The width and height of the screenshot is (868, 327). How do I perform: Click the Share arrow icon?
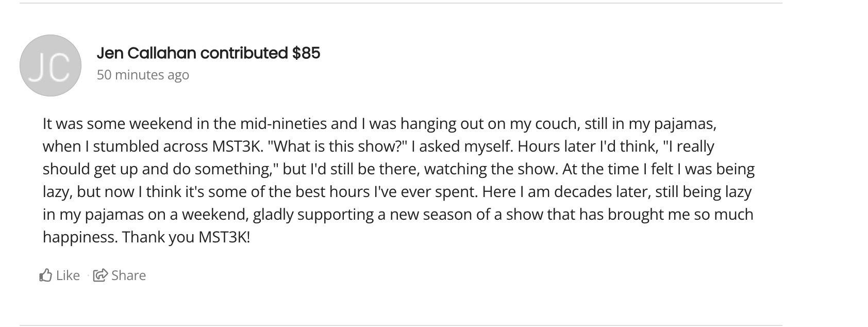100,275
